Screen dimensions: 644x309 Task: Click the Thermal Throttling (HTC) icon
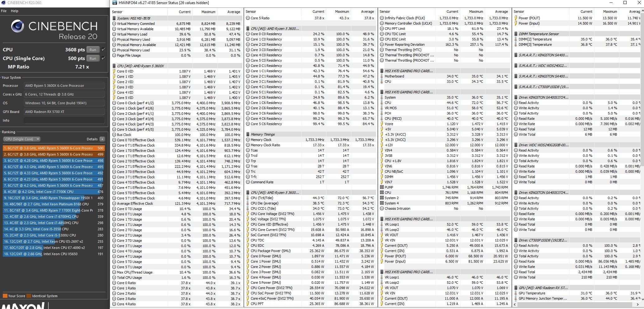click(x=382, y=50)
